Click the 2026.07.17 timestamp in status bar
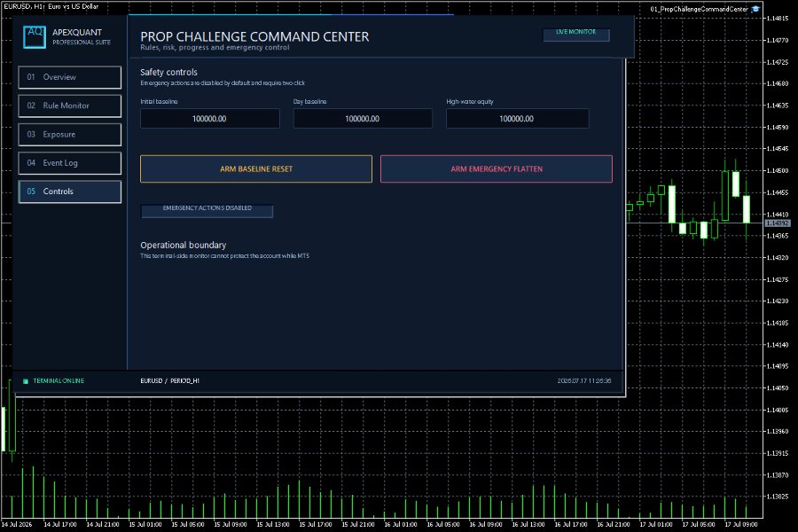The image size is (798, 532). click(x=583, y=380)
